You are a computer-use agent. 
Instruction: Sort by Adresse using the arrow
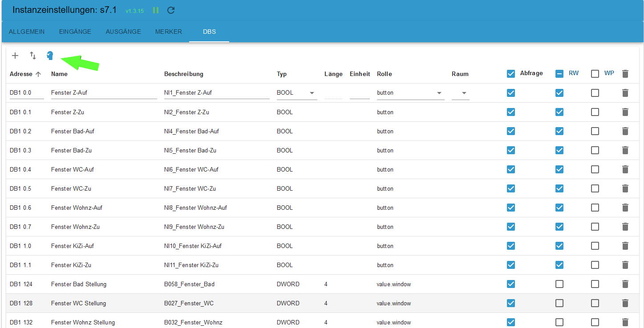coord(38,74)
